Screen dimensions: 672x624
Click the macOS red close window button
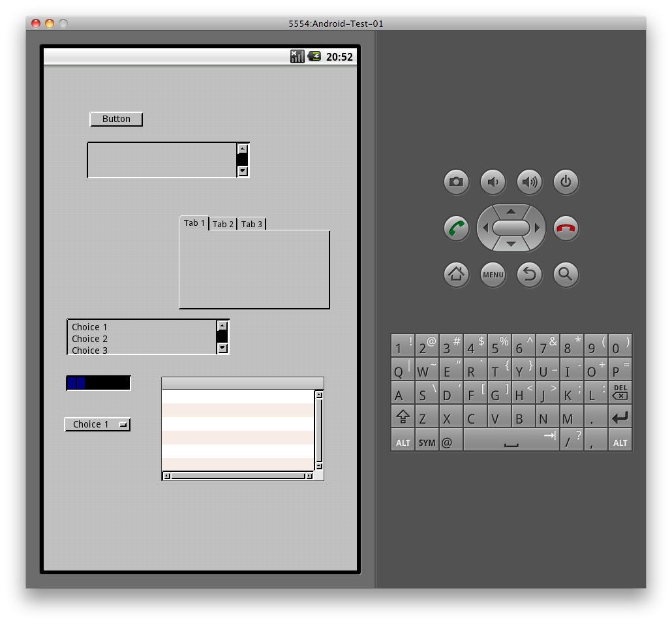[36, 23]
